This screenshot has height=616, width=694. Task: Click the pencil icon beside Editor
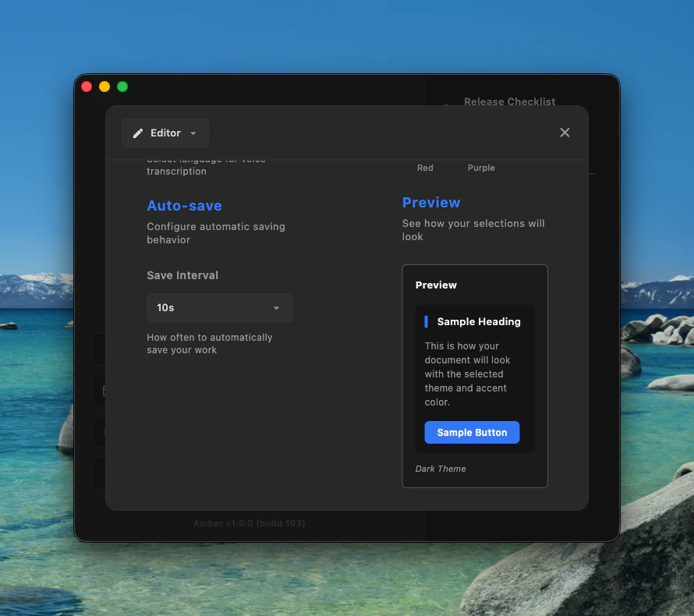tap(139, 133)
